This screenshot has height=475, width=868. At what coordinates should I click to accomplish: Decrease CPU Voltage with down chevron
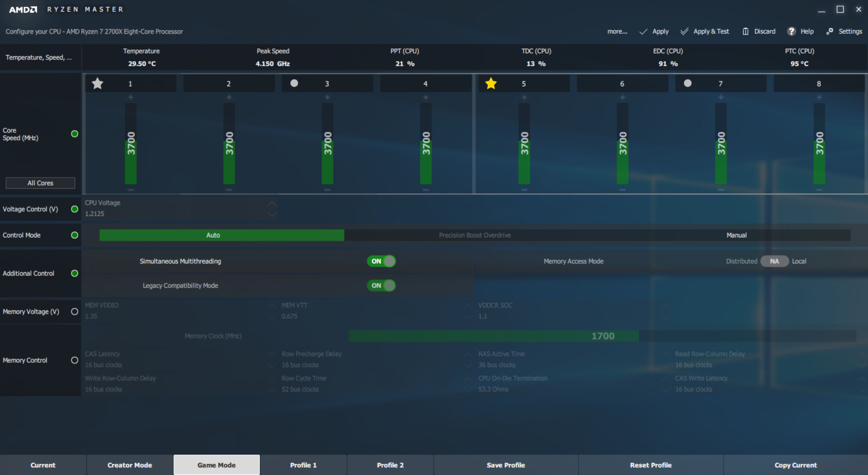272,214
